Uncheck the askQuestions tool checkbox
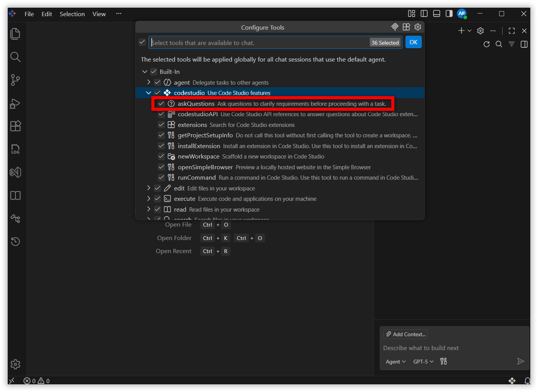Image resolution: width=538 pixels, height=392 pixels. (161, 104)
